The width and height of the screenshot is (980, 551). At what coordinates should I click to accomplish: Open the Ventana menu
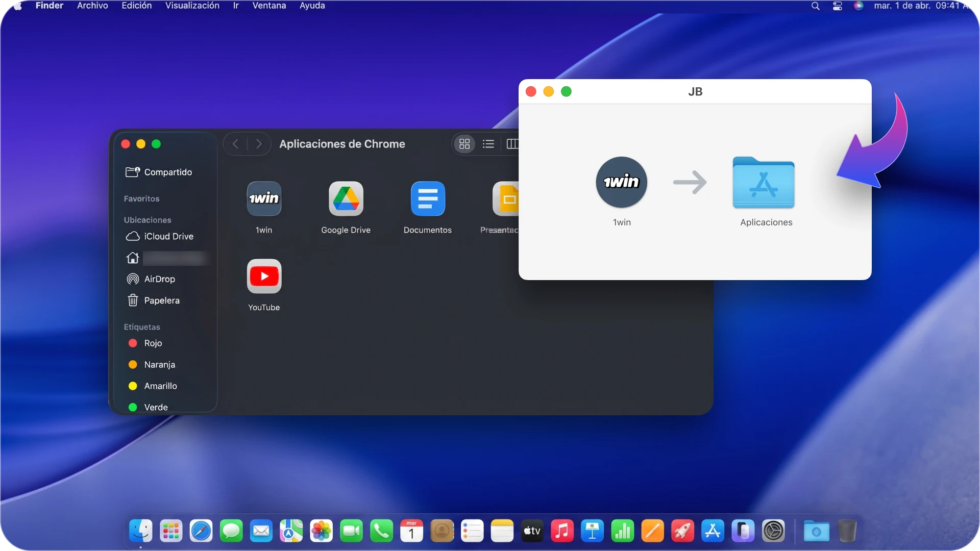[269, 6]
